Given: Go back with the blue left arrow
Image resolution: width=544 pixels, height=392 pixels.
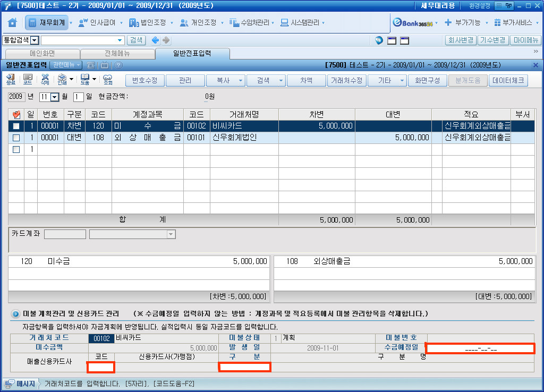Looking at the screenshot, I should click(156, 40).
